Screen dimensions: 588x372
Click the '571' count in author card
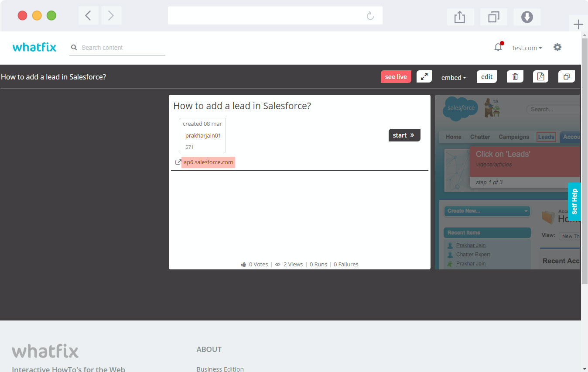coord(189,147)
